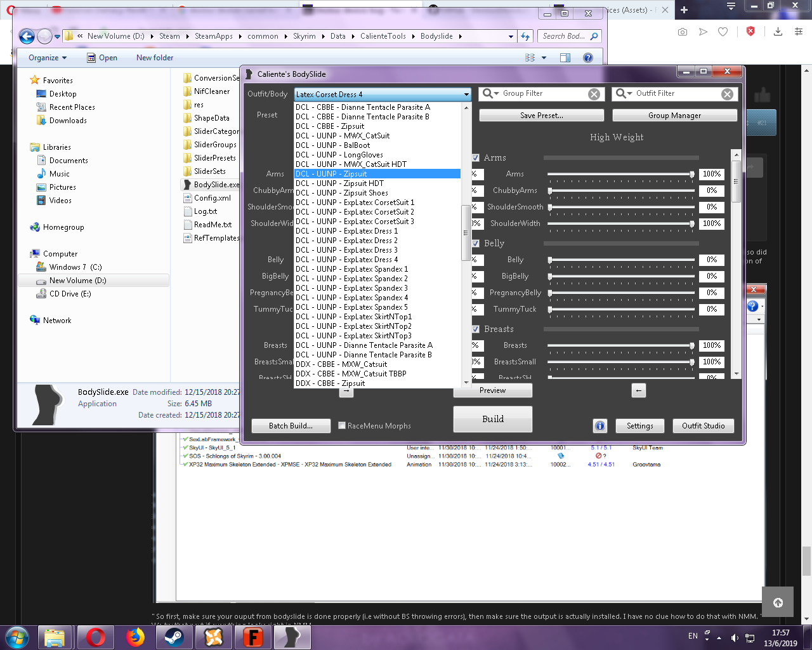Click the Explorer search box
This screenshot has width=812, height=650.
(x=570, y=36)
